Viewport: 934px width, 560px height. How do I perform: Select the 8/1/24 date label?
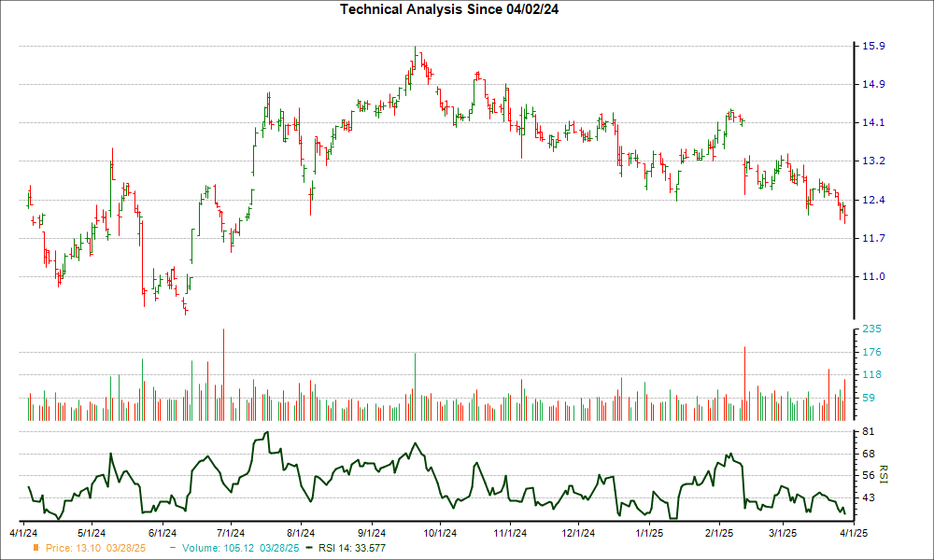click(302, 533)
